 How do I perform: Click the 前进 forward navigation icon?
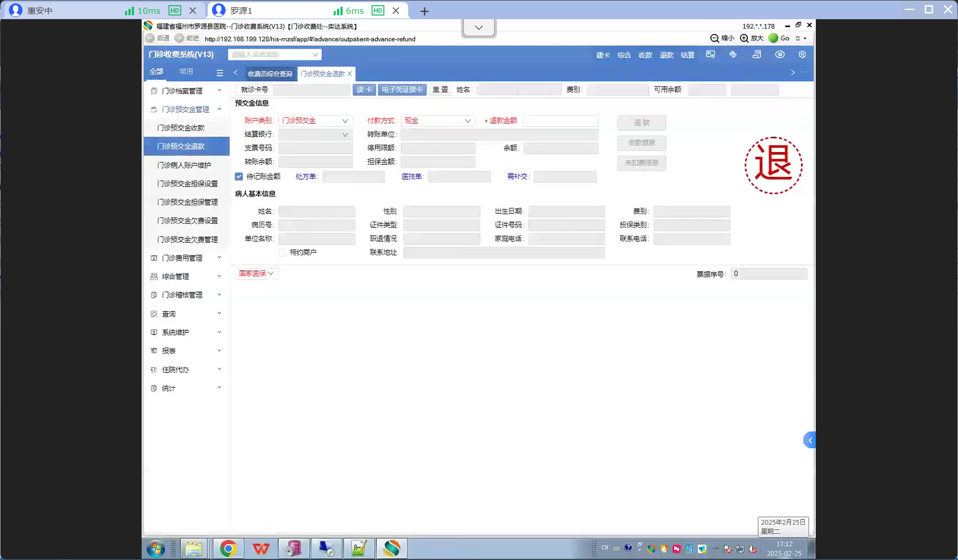[179, 38]
